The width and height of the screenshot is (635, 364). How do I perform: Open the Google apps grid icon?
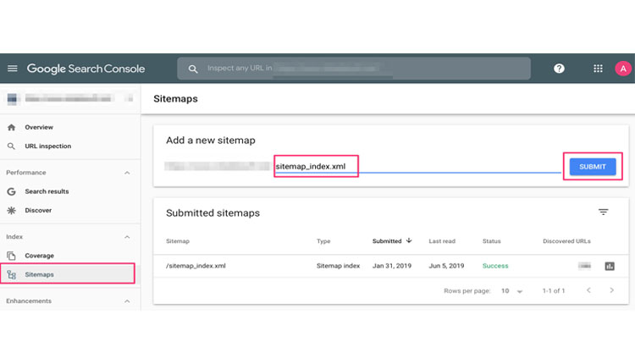[x=598, y=69]
